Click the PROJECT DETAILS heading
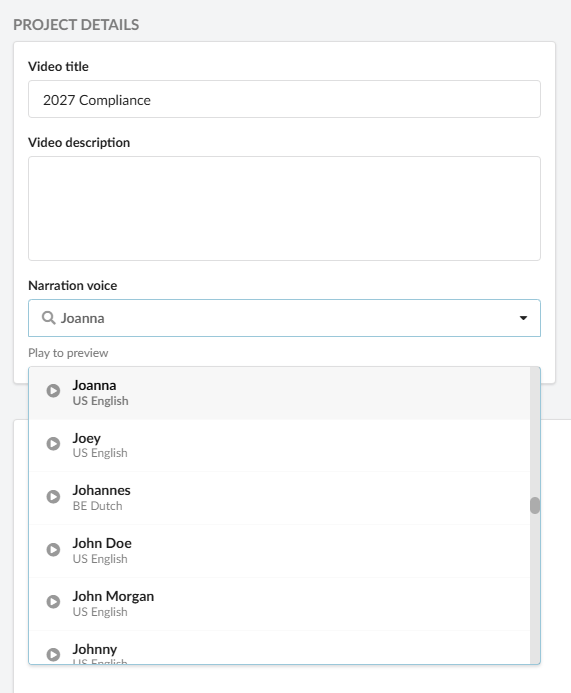 (76, 25)
